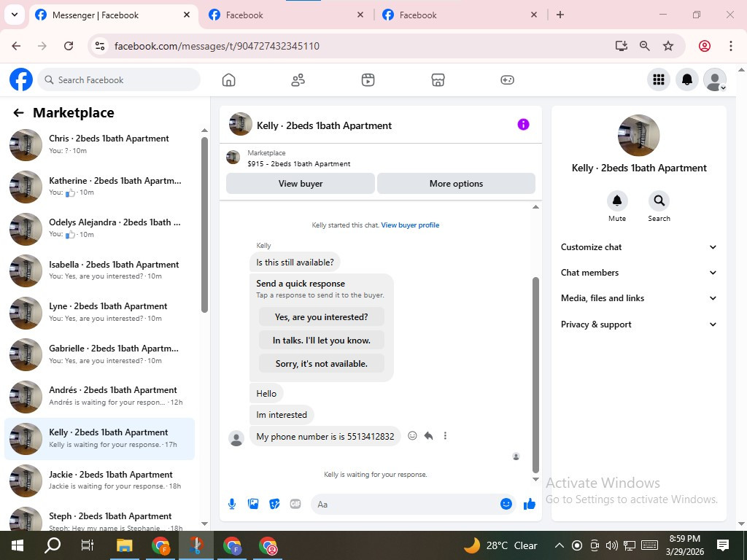Open the chat with Isabella
This screenshot has width=747, height=560.
point(100,271)
